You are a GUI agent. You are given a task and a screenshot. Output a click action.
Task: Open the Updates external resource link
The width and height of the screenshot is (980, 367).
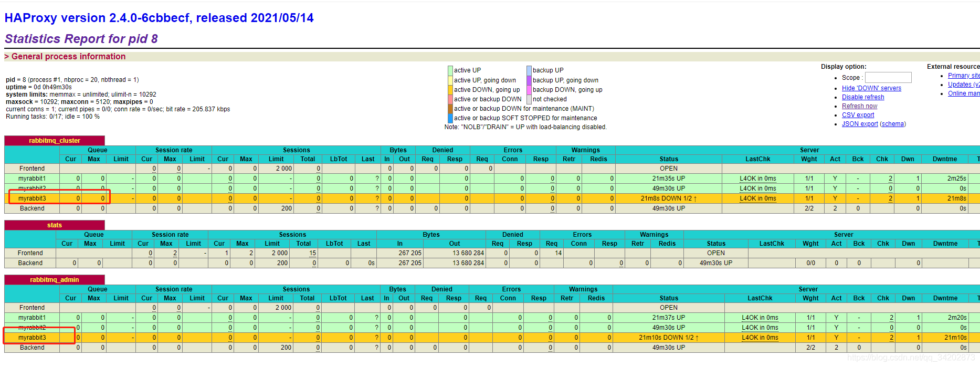click(964, 85)
